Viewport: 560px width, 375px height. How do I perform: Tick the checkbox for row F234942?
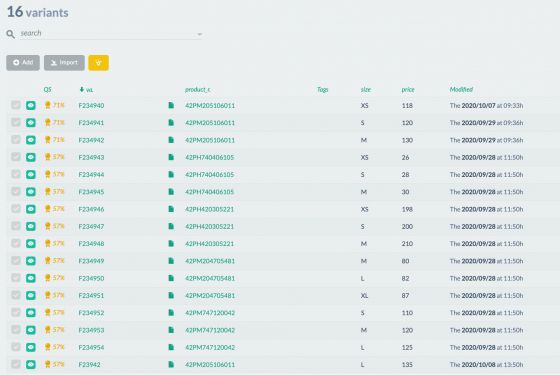click(x=16, y=140)
